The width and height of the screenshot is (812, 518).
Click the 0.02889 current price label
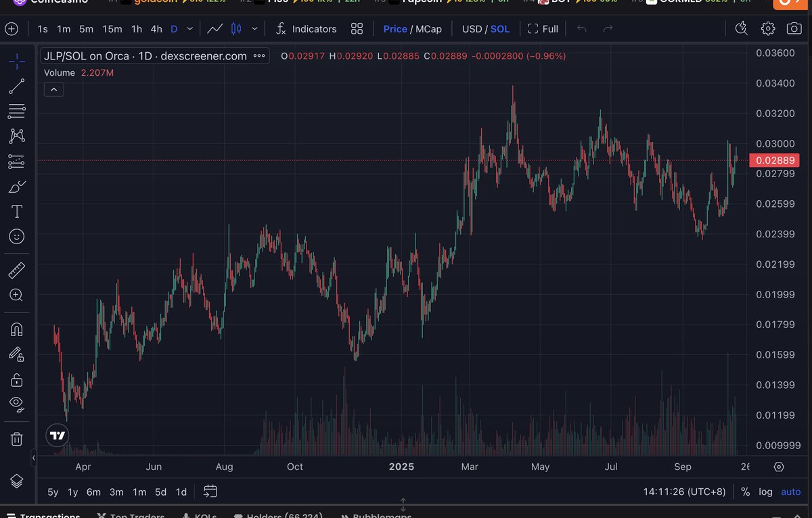tap(775, 160)
